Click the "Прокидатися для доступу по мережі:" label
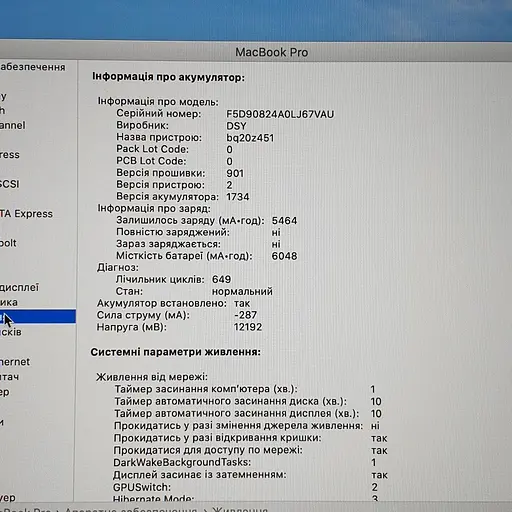 pos(208,450)
